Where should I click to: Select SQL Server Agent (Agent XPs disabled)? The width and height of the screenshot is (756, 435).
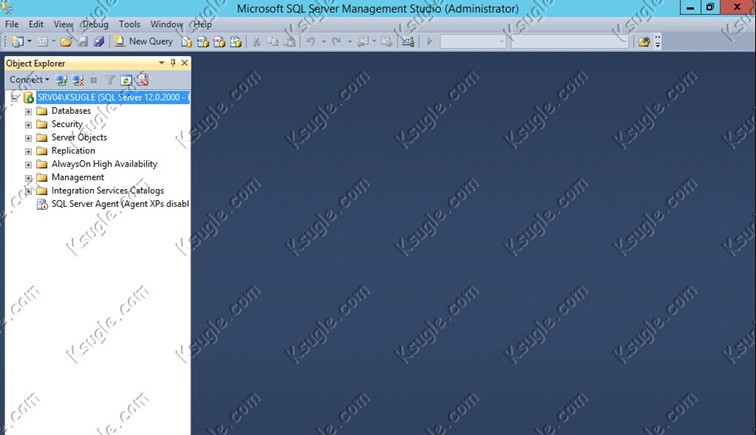[120, 204]
